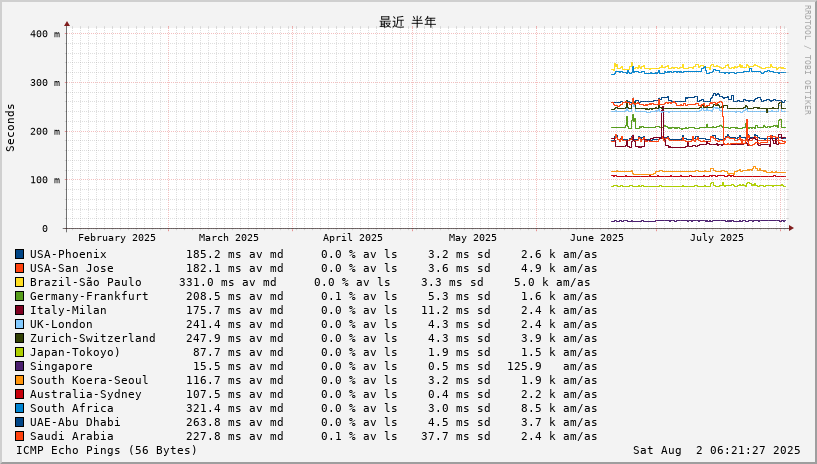Click the Brazil-São Paulo yellow legend swatch
The height and width of the screenshot is (464, 817).
19,282
